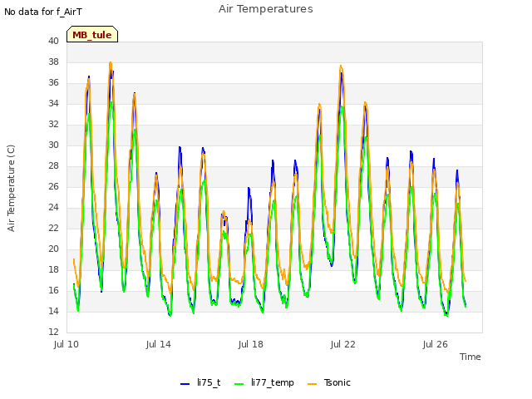
Task: Click the 'Jul 10' x-axis tick label
Action: click(66, 344)
